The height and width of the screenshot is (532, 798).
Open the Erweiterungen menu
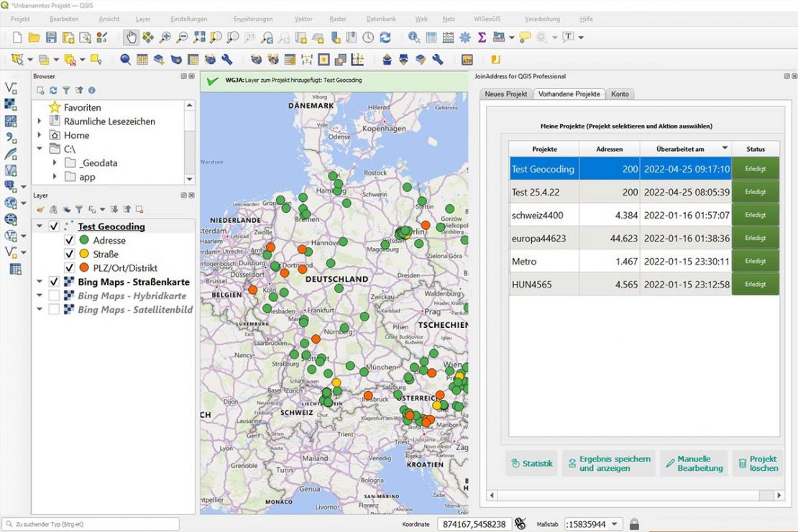(x=253, y=19)
